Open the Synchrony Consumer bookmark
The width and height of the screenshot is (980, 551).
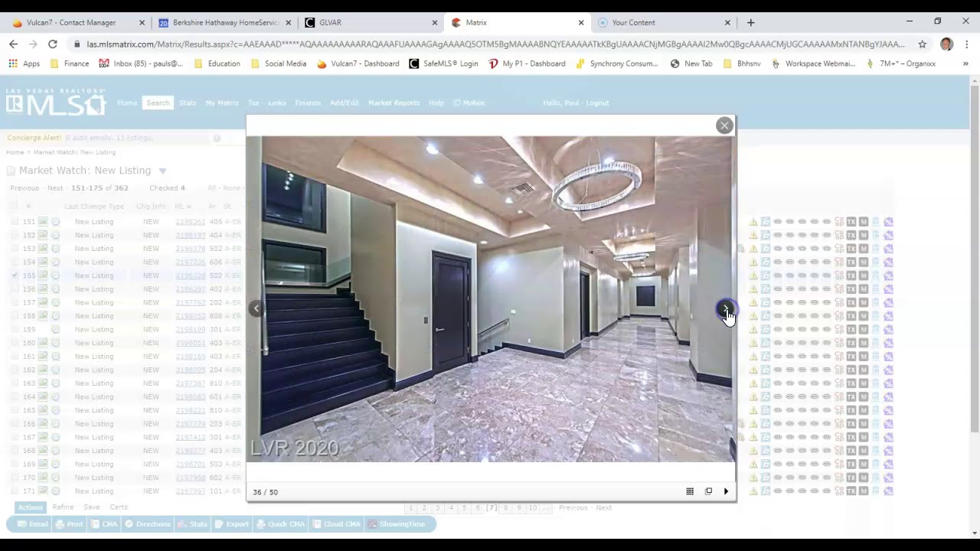[617, 64]
